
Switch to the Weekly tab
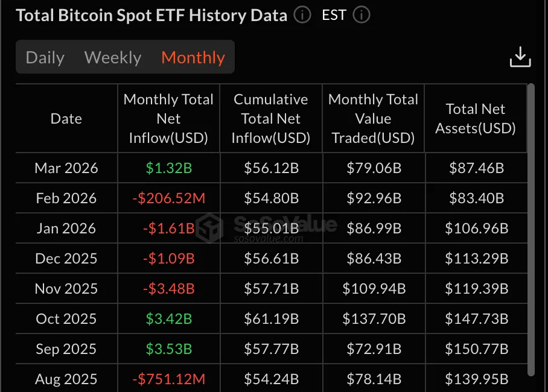pos(112,57)
